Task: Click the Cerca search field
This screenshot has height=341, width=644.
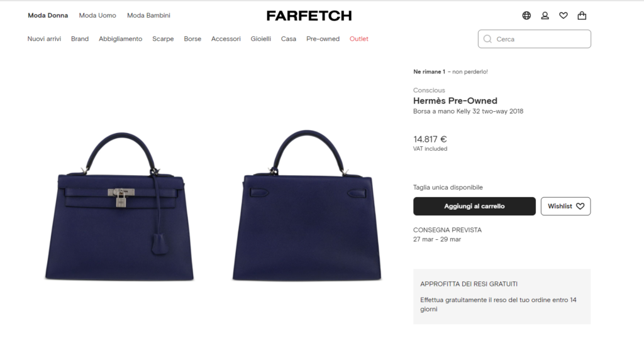Action: pyautogui.click(x=535, y=39)
